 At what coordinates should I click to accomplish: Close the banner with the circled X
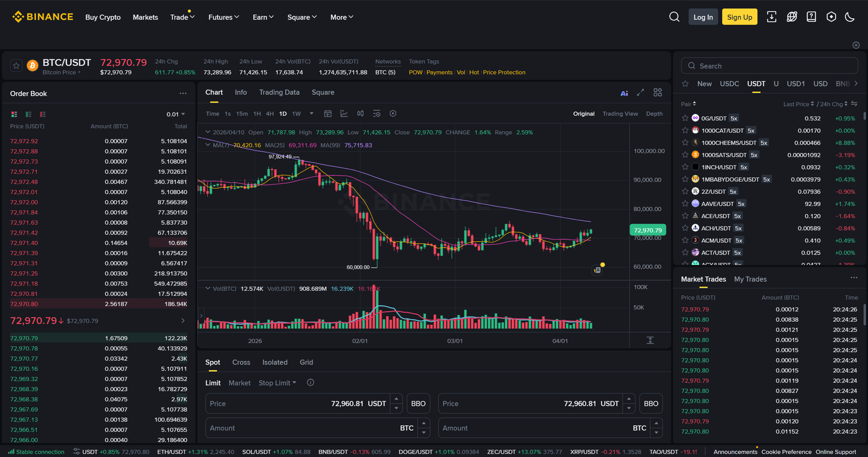[x=856, y=45]
